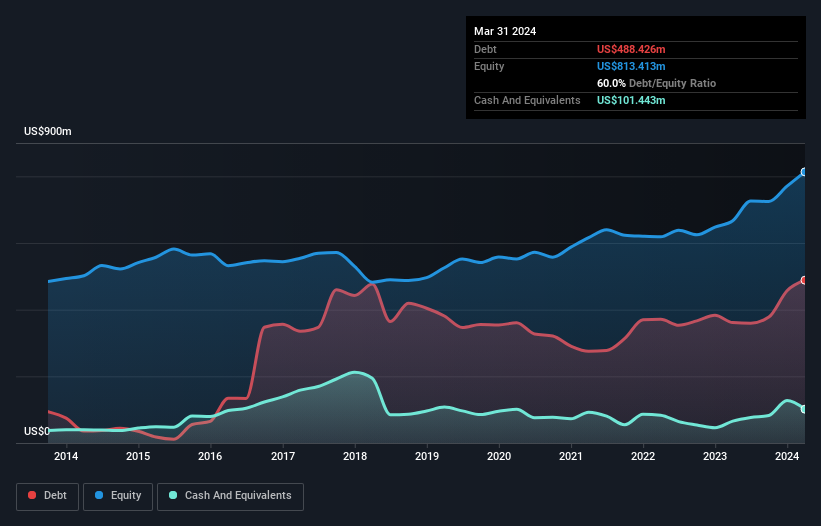The height and width of the screenshot is (526, 821).
Task: Click the US$0 y-axis label
Action: click(x=37, y=431)
